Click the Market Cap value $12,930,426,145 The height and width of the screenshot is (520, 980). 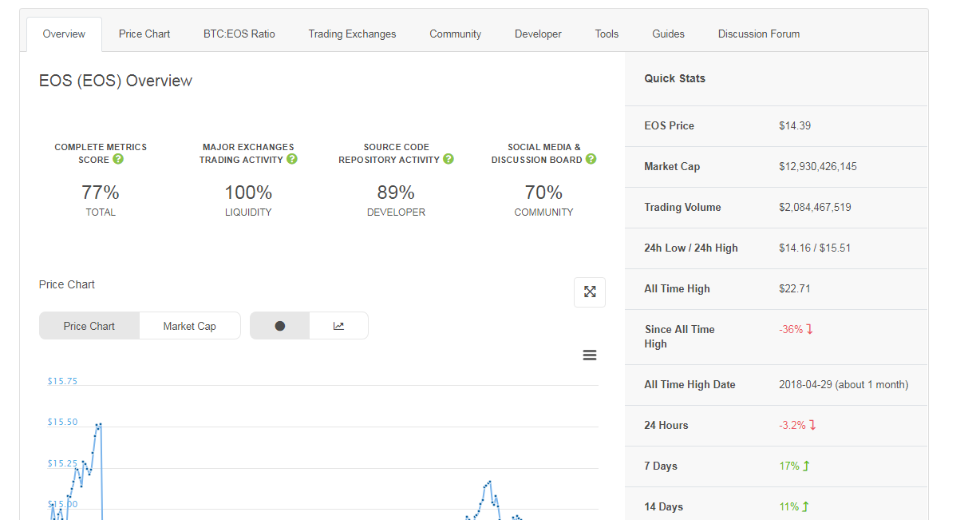818,166
